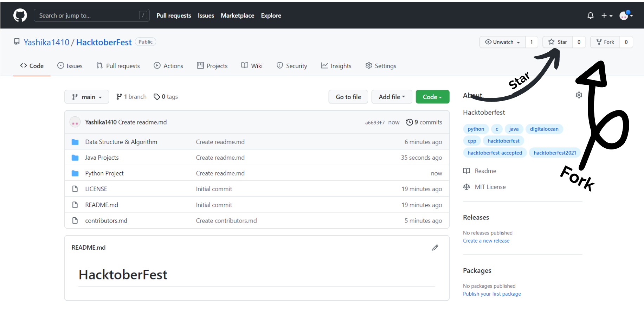This screenshot has height=314, width=644.
Task: View the 1 branch link
Action: [131, 97]
